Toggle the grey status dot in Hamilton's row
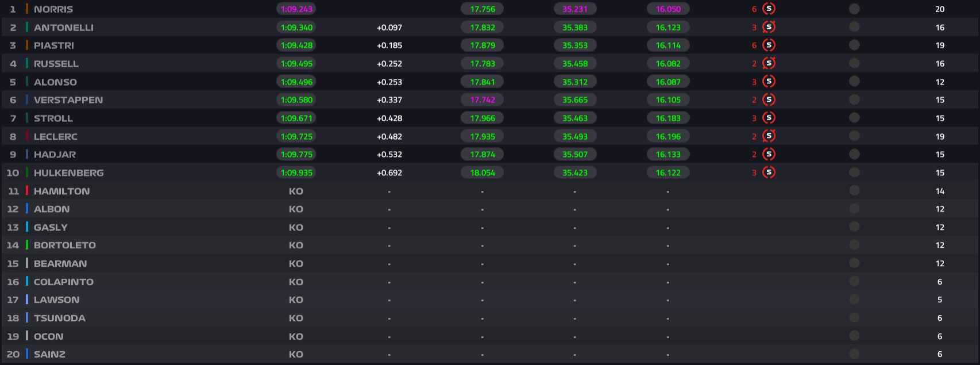This screenshot has width=980, height=365. [854, 190]
